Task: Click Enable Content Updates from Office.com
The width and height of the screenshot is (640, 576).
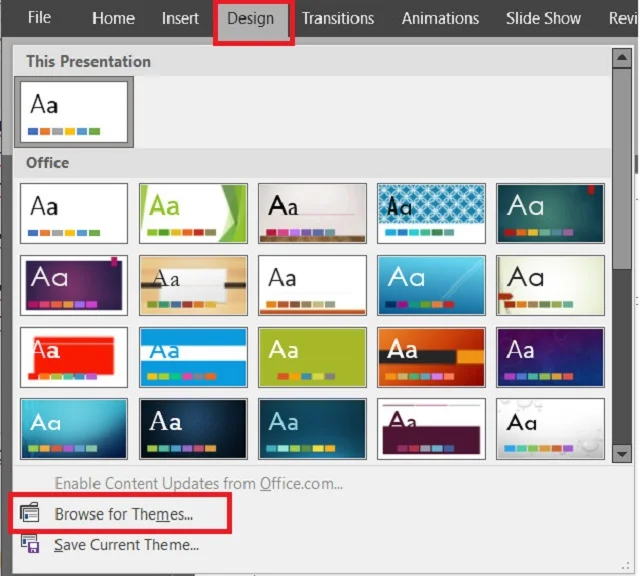Action: click(198, 483)
